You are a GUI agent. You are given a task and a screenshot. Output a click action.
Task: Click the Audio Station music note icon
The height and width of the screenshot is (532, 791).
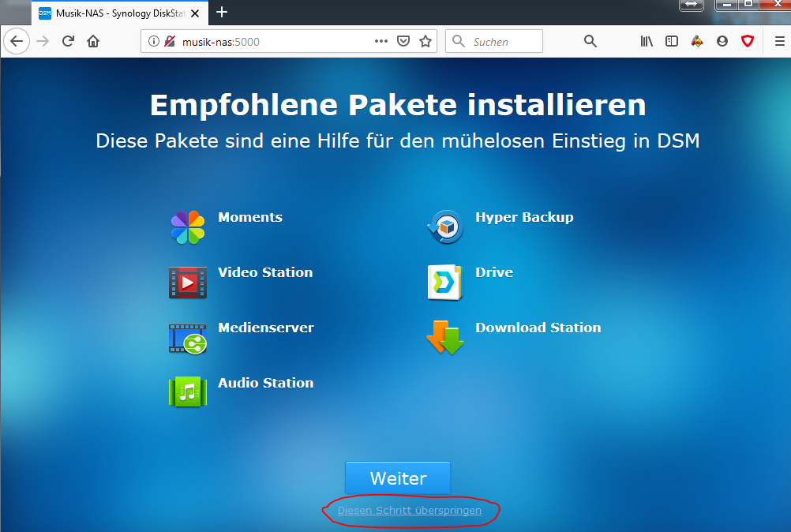pyautogui.click(x=188, y=392)
